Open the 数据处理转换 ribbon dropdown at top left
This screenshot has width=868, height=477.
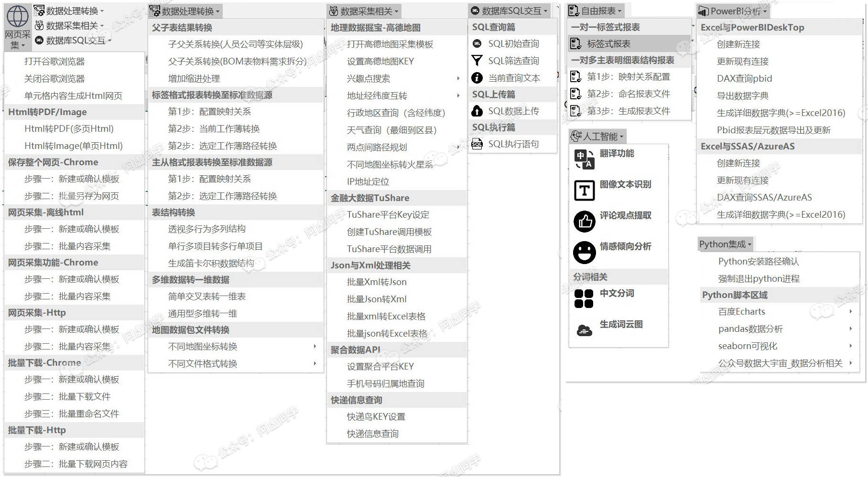[69, 11]
